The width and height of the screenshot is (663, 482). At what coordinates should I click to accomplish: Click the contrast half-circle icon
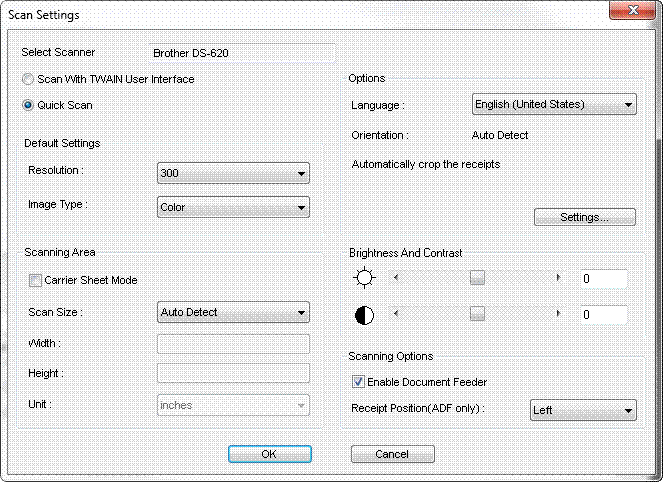click(363, 315)
